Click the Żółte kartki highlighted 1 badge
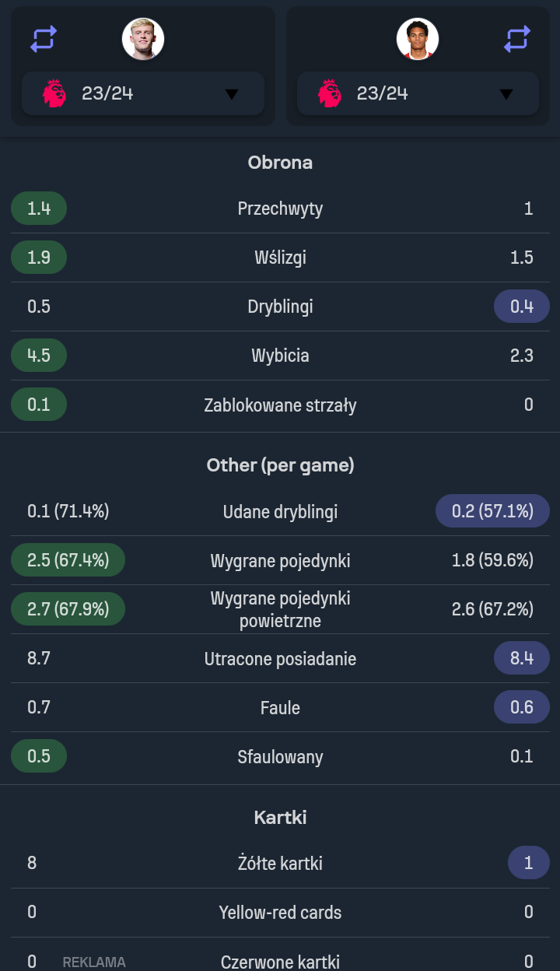Screen dimensions: 560x971 [x=529, y=863]
